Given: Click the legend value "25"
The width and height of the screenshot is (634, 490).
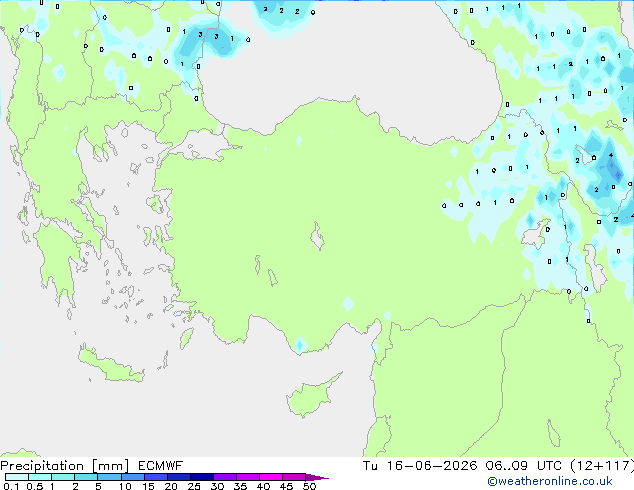Looking at the screenshot, I should (194, 486).
